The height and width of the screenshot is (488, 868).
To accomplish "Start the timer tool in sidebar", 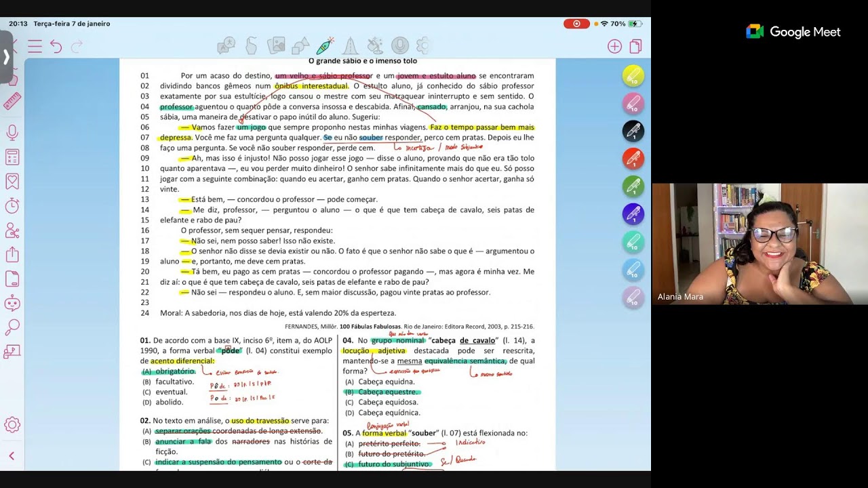I will tap(12, 206).
